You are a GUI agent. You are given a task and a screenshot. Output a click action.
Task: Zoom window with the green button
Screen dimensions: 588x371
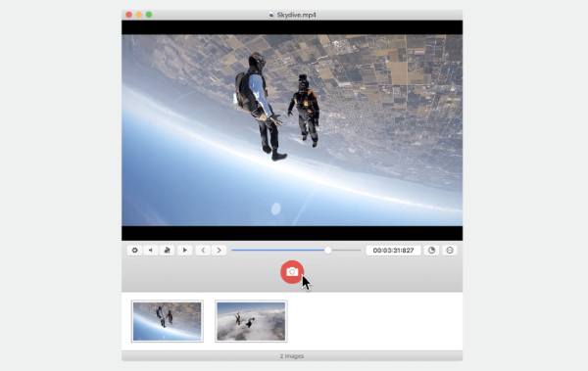pos(149,15)
